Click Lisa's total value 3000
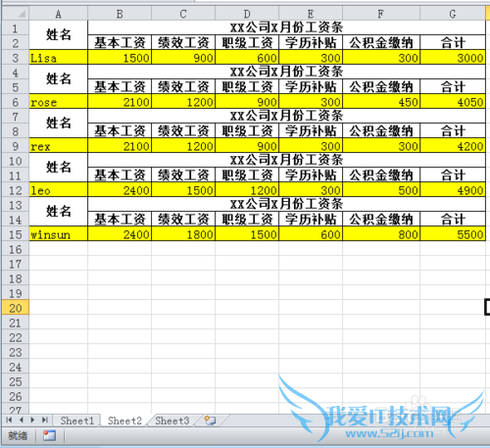Screen dimensions: 490x448 tap(453, 58)
